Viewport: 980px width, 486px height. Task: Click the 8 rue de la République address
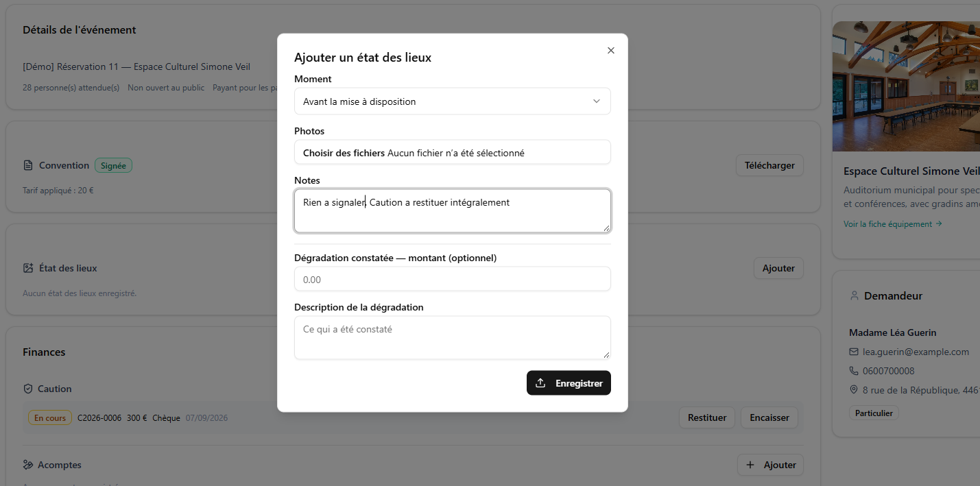click(x=921, y=390)
